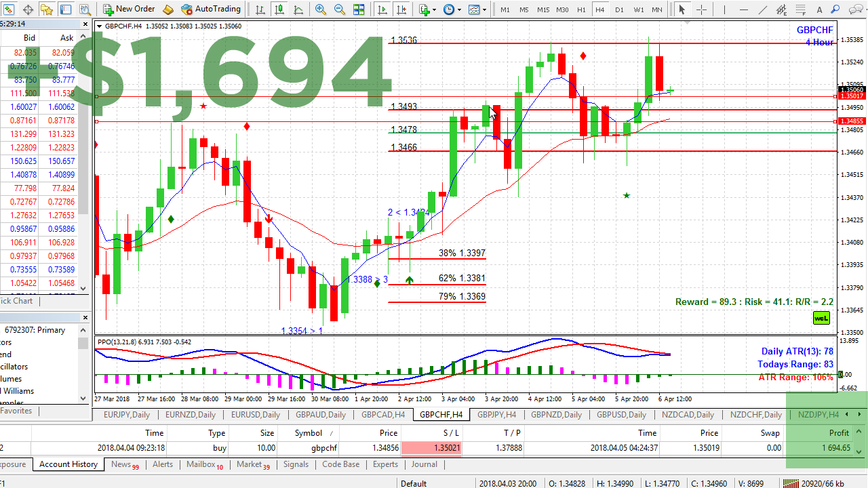Select the MN timeframe
This screenshot has height=488, width=868.
pyautogui.click(x=657, y=9)
